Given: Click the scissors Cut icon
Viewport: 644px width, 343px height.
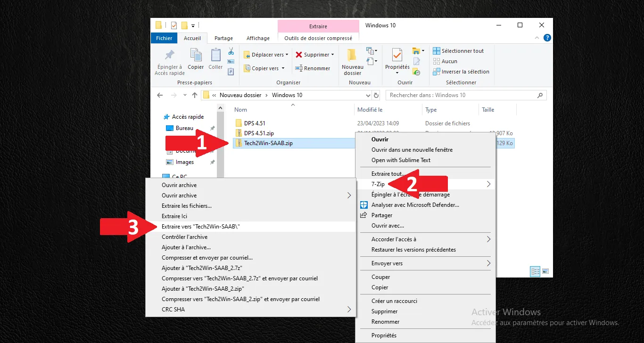Looking at the screenshot, I should pyautogui.click(x=231, y=51).
